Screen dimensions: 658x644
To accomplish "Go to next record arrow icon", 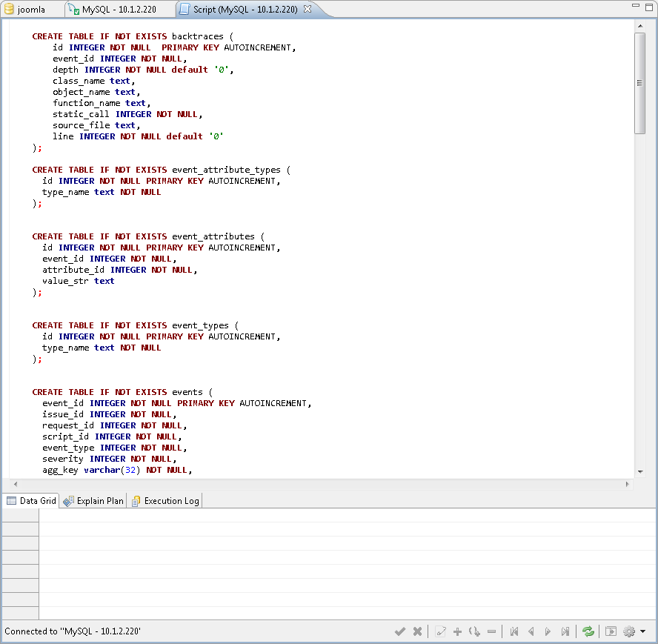I will pyautogui.click(x=548, y=631).
